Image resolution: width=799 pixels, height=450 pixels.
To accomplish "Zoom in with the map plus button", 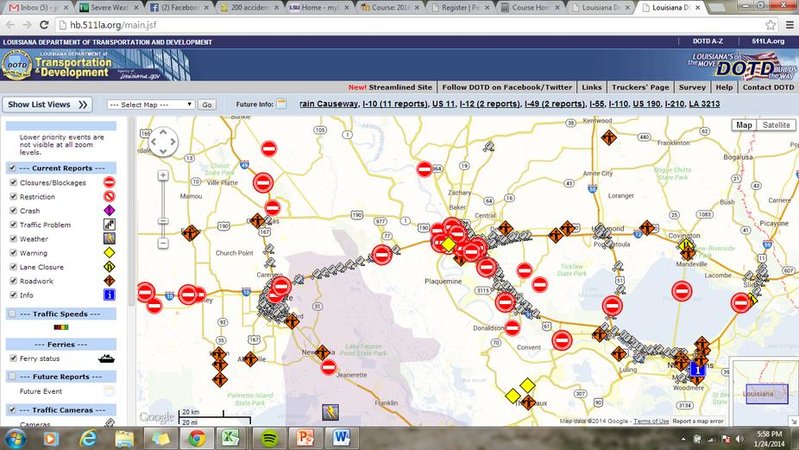I will point(163,175).
